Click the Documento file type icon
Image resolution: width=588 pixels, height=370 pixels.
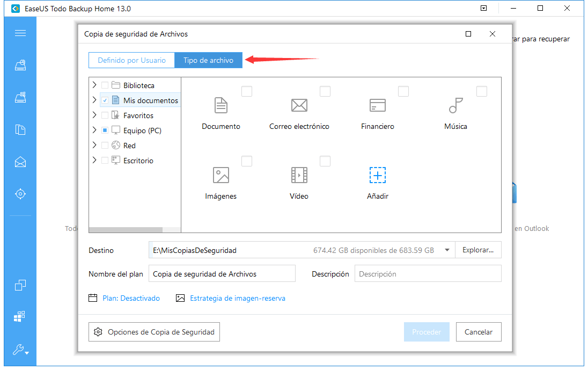coord(221,105)
